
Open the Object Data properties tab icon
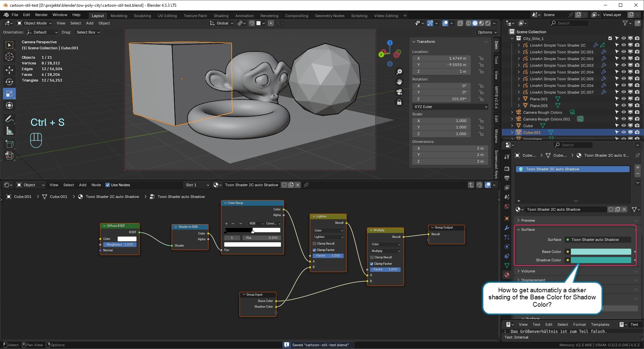(x=507, y=265)
